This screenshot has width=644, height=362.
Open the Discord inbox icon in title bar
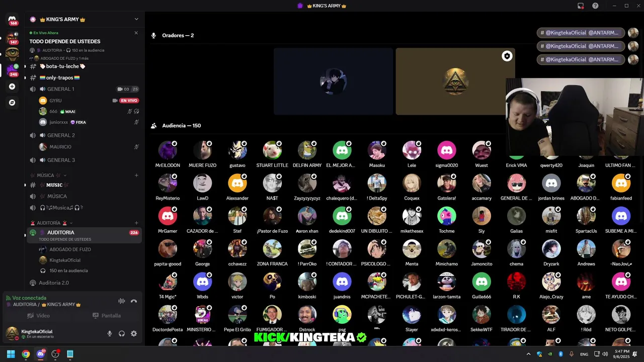581,6
